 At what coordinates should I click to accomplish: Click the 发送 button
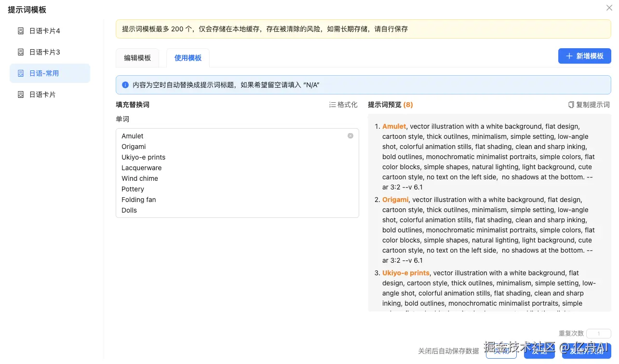point(539,351)
